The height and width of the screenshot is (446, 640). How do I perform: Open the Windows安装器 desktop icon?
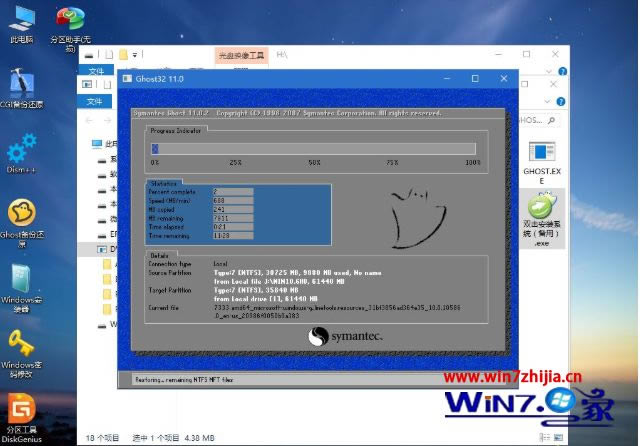coord(21,288)
